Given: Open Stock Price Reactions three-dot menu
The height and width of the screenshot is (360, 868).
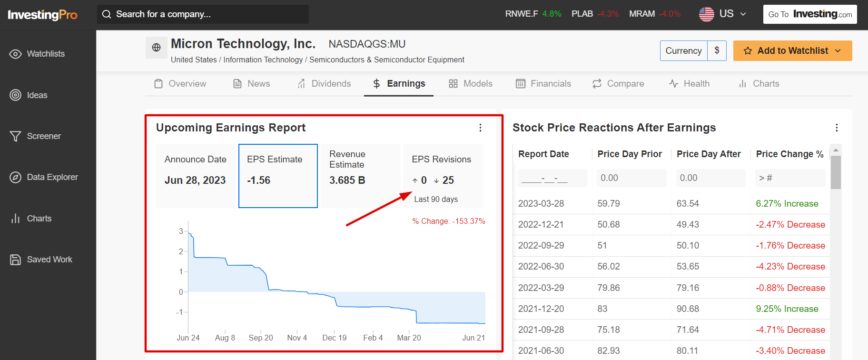Looking at the screenshot, I should coord(837,128).
